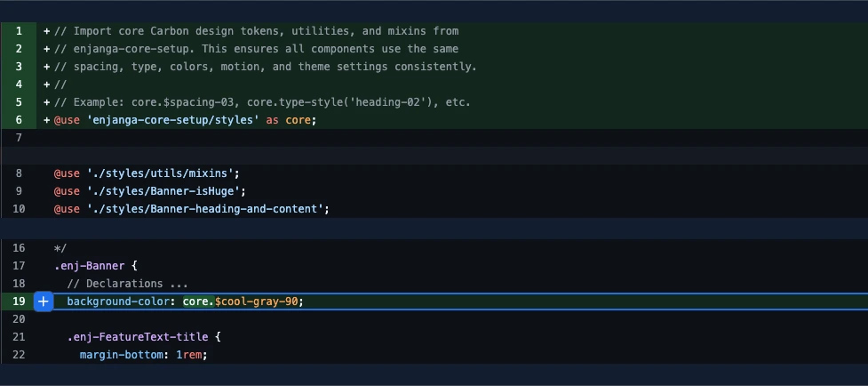Viewport: 868px width, 386px height.
Task: Click the comment mentioning 'theme settings consistently'
Action: click(266, 67)
